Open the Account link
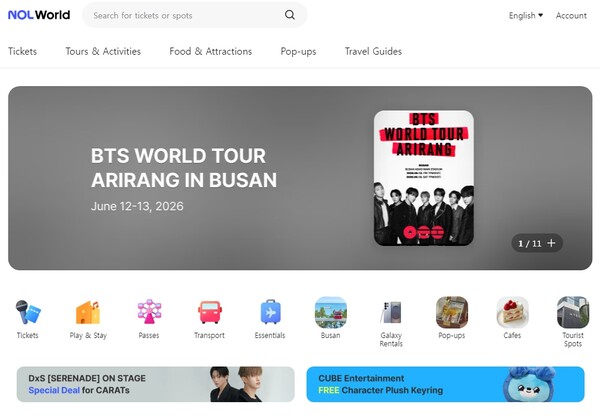 571,16
